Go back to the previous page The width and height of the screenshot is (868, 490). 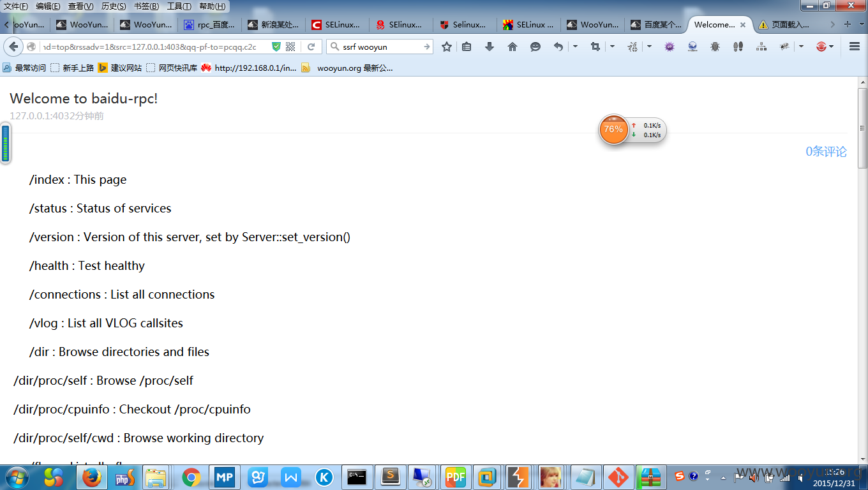(13, 47)
